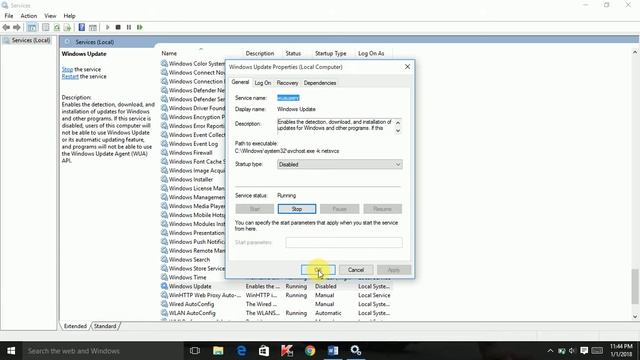This screenshot has height=360, width=640.
Task: Select the General tab in the dialog
Action: (240, 82)
